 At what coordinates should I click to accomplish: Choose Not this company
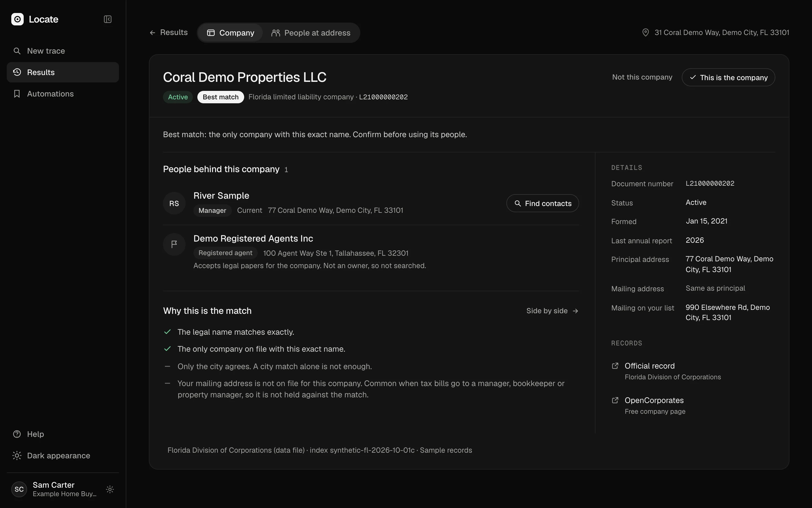coord(642,77)
